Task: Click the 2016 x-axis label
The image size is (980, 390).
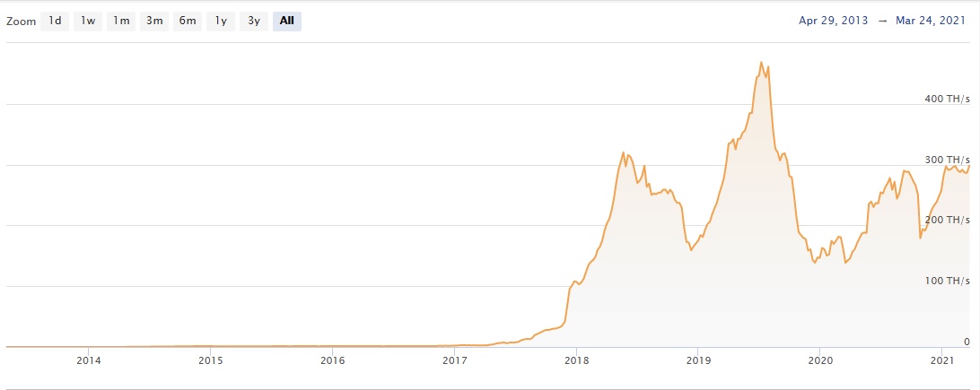Action: (x=332, y=360)
